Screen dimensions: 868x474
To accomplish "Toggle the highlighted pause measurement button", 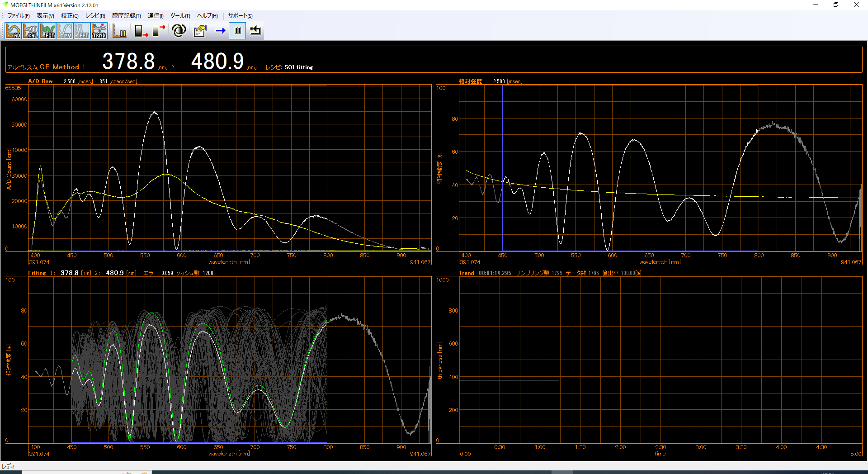I will coord(237,31).
